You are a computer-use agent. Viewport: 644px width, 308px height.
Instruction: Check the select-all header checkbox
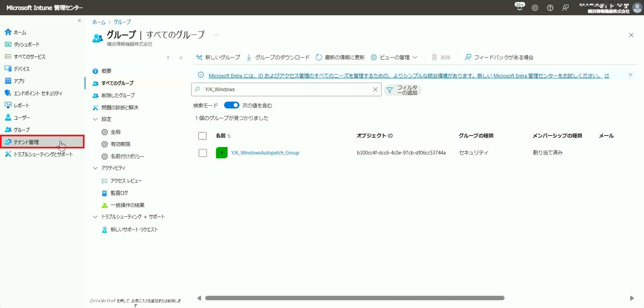tap(202, 136)
